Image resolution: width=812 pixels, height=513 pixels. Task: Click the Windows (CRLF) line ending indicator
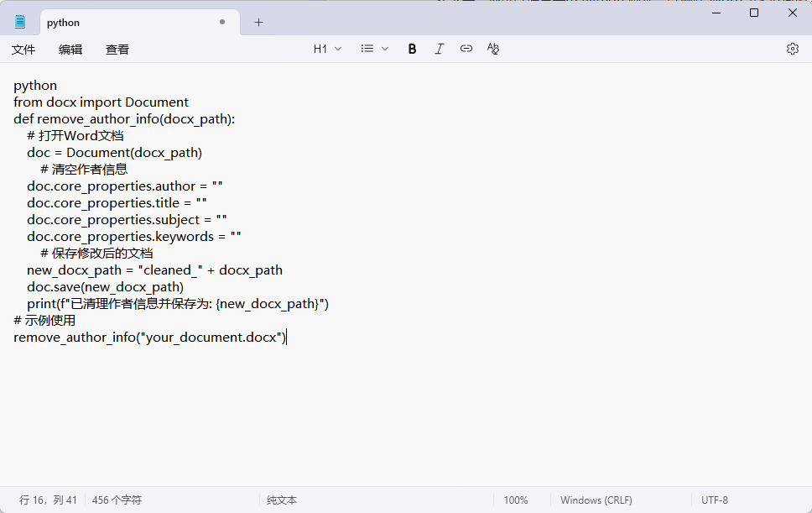(x=596, y=500)
